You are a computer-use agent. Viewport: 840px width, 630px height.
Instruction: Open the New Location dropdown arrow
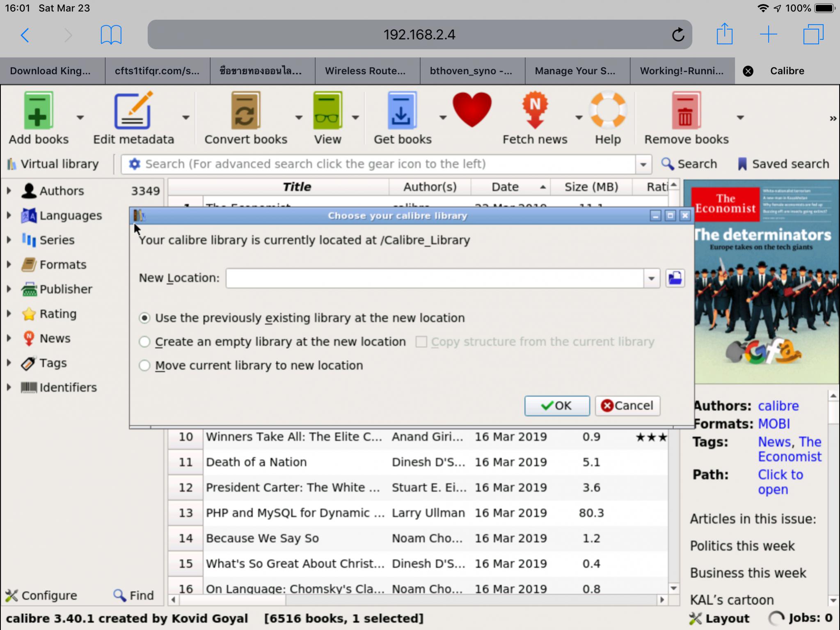651,278
